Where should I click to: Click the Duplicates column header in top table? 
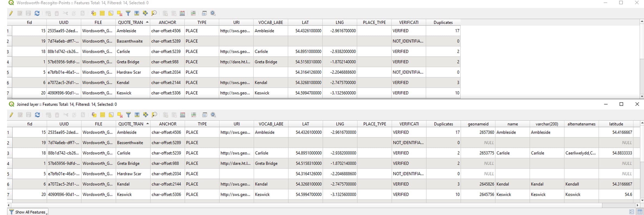[443, 23]
